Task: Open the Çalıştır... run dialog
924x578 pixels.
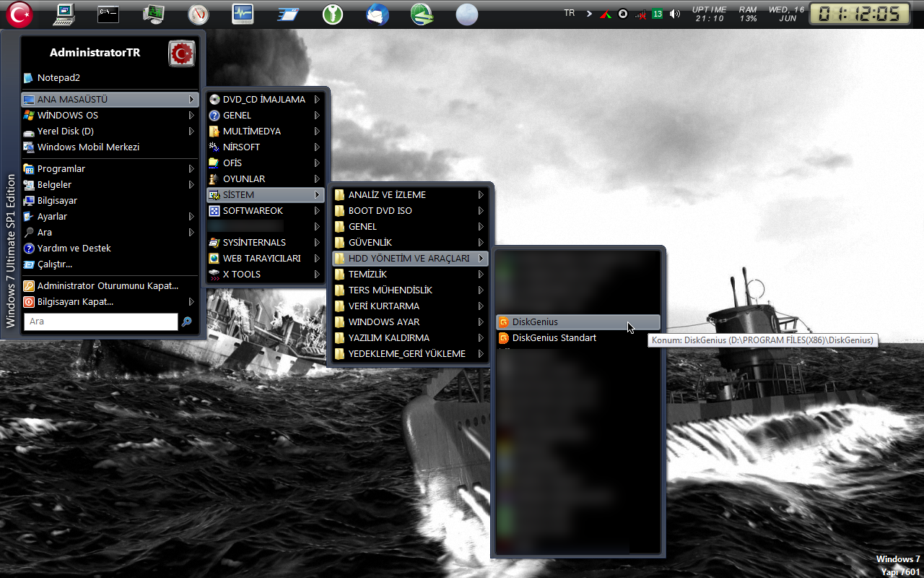Action: point(110,264)
